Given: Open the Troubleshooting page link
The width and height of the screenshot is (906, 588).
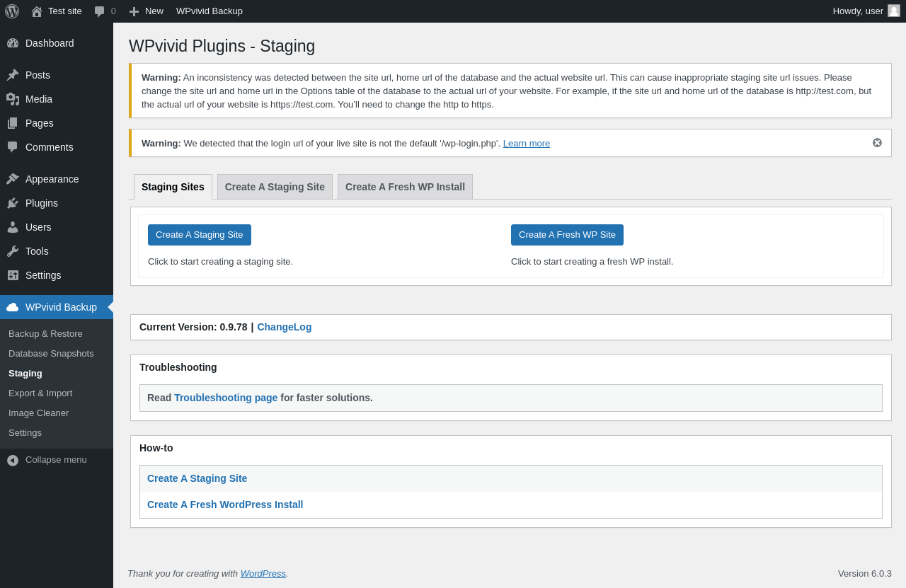Looking at the screenshot, I should click(x=226, y=398).
